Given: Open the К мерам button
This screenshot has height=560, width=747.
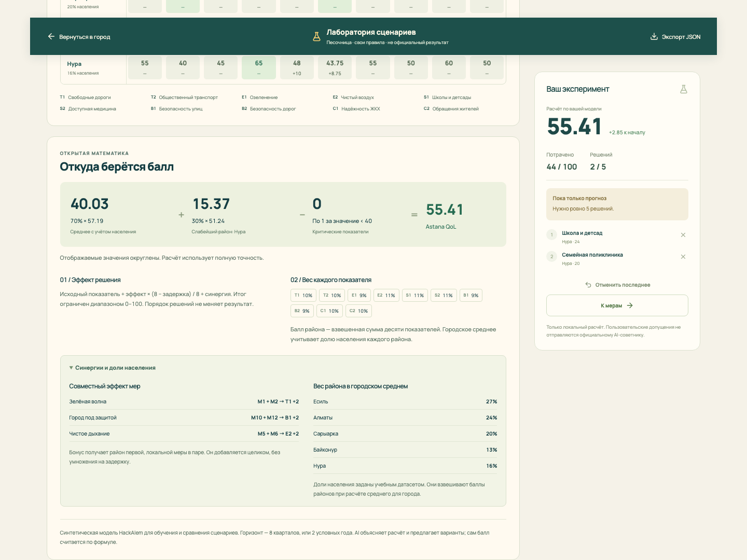Looking at the screenshot, I should click(x=617, y=305).
